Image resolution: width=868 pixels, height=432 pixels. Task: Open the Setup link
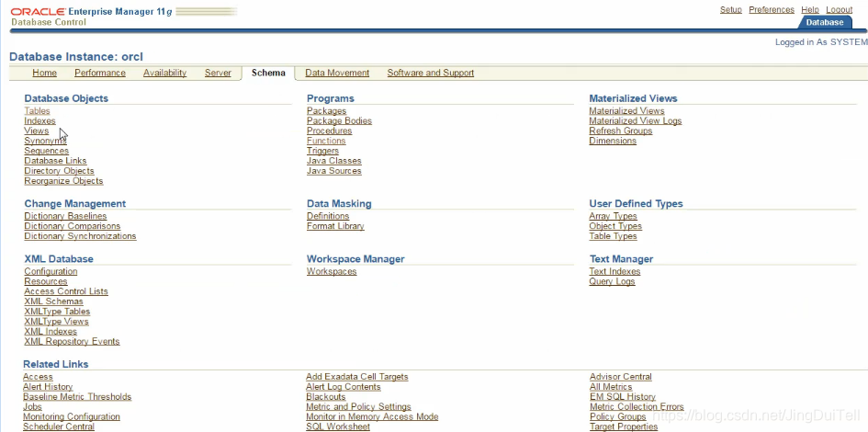pyautogui.click(x=731, y=10)
